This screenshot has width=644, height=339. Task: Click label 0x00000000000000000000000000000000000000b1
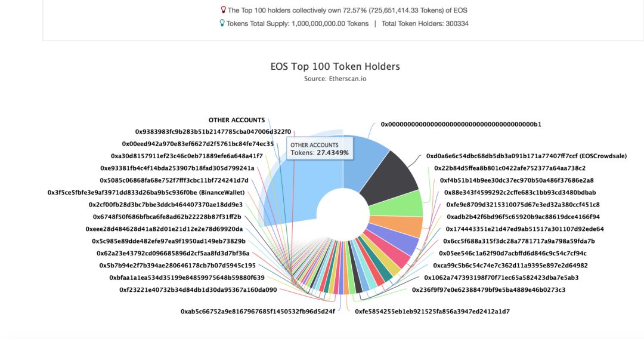coord(461,124)
